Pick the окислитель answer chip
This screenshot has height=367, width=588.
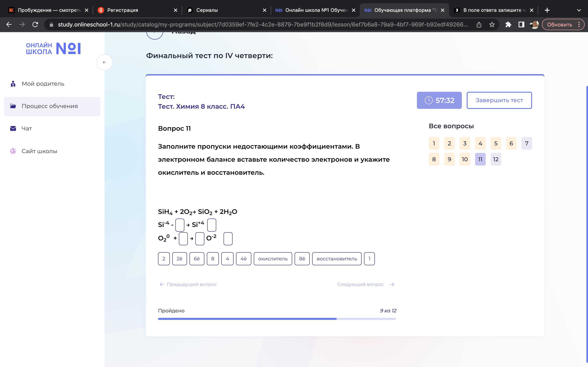(273, 259)
